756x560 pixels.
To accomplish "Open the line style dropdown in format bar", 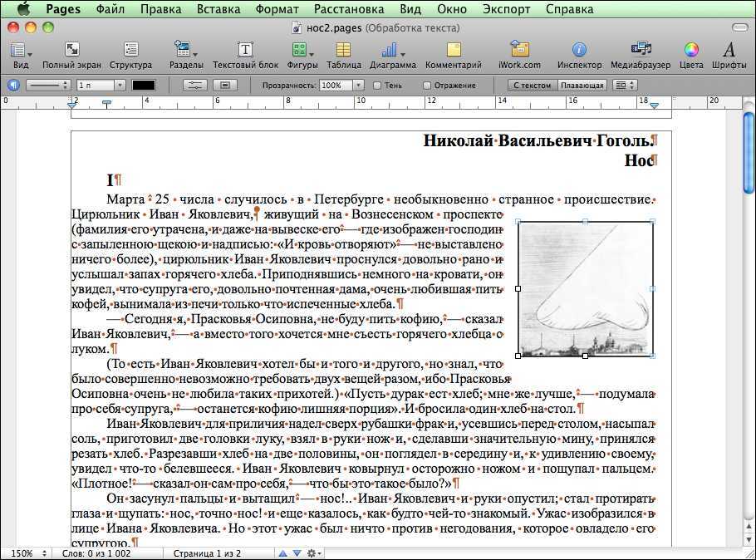I will click(48, 86).
